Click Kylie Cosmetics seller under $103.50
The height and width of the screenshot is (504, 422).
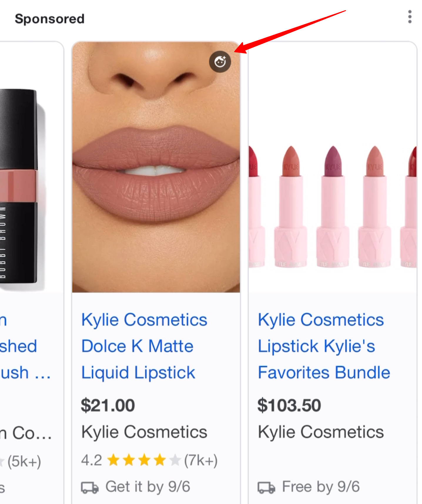pos(321,432)
